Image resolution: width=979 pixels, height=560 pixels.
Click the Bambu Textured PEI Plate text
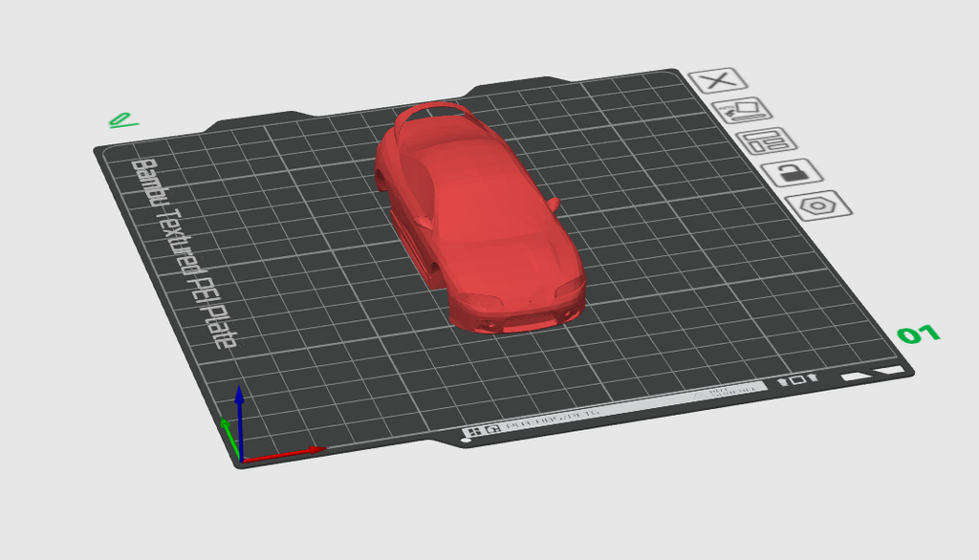click(x=185, y=253)
